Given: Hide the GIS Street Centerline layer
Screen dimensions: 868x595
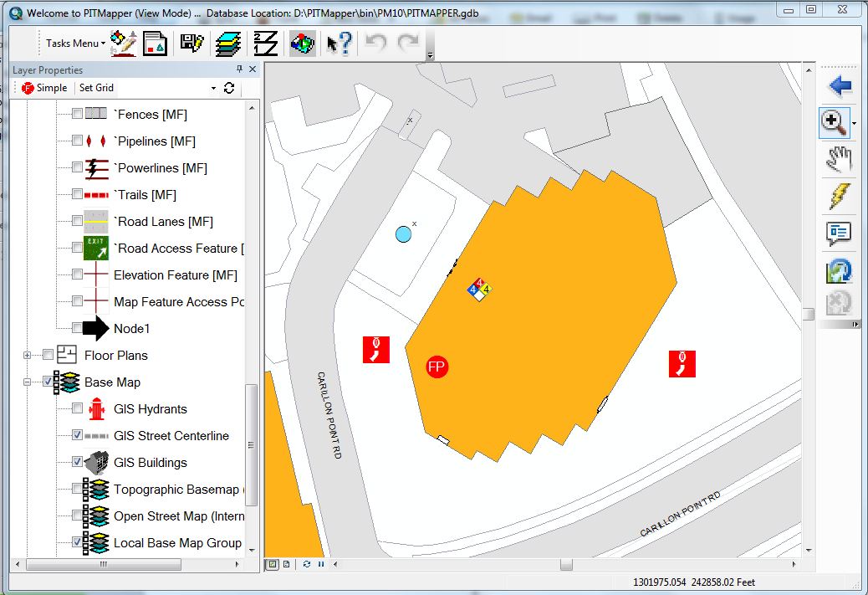Looking at the screenshot, I should coord(76,434).
